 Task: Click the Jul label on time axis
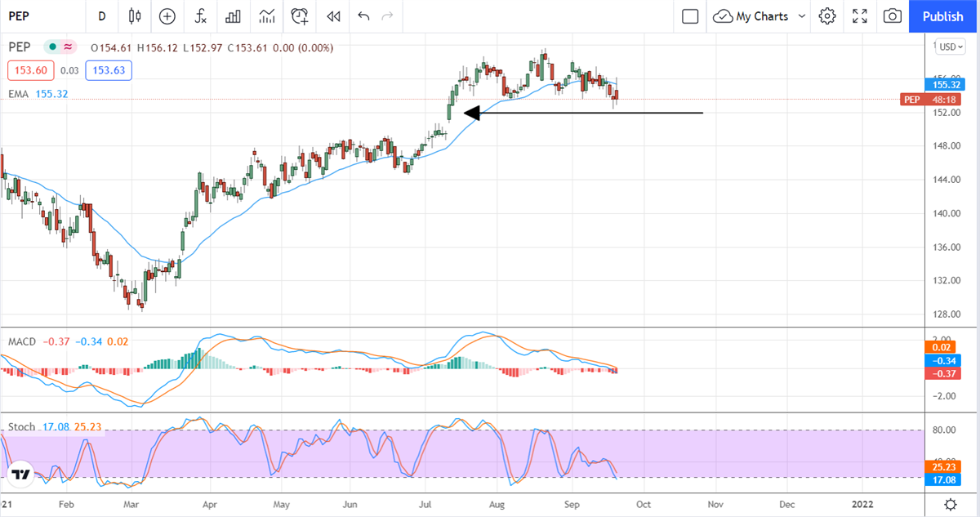pos(425,505)
